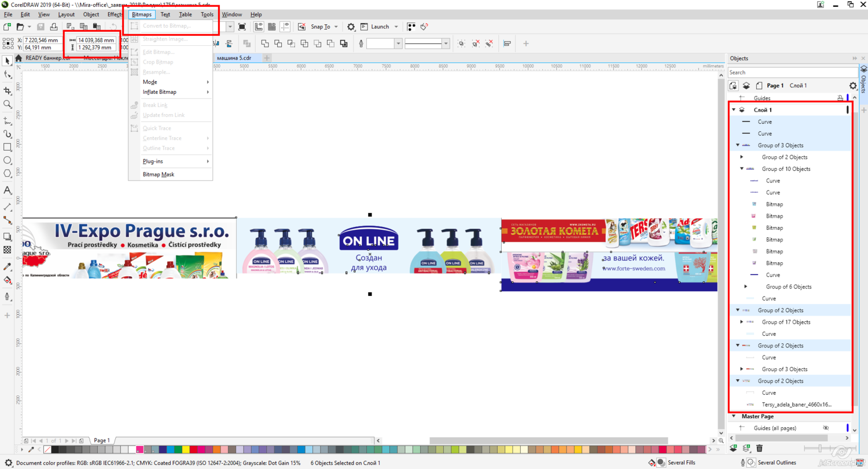Select the Color Eyedropper tool
Image resolution: width=868 pixels, height=469 pixels.
click(8, 266)
